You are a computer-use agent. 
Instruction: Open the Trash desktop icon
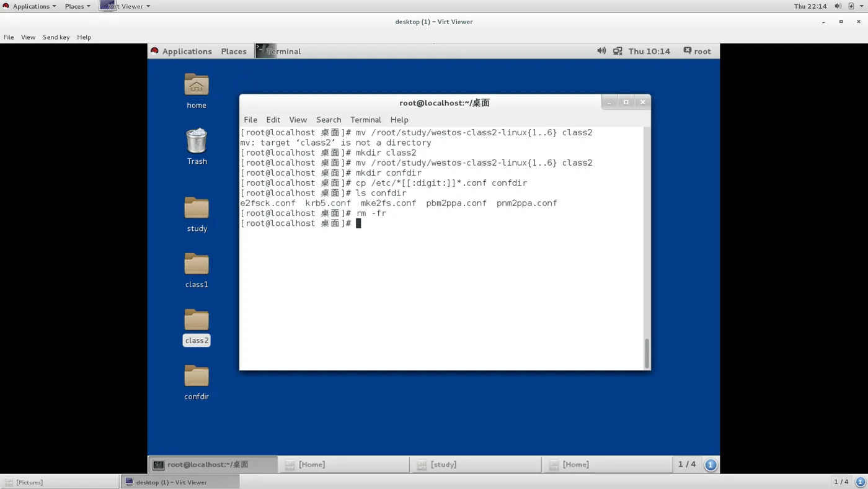click(197, 146)
